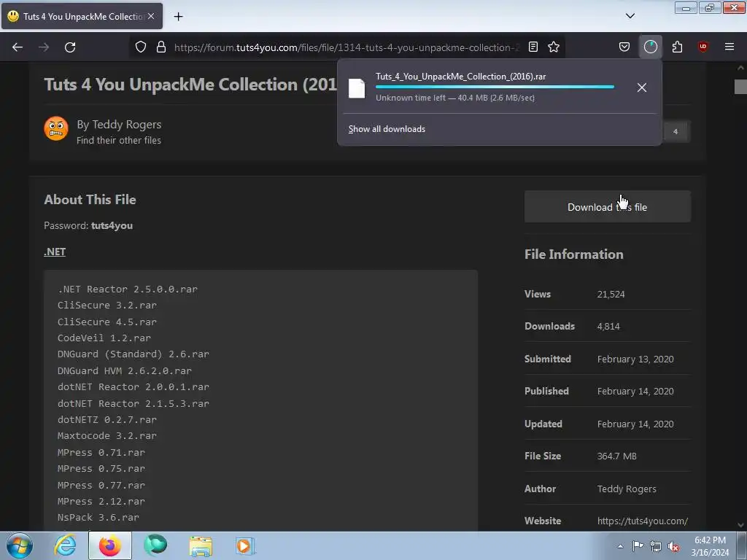Open Windows Explorer folder on taskbar
This screenshot has height=560, width=747.
coord(201,545)
